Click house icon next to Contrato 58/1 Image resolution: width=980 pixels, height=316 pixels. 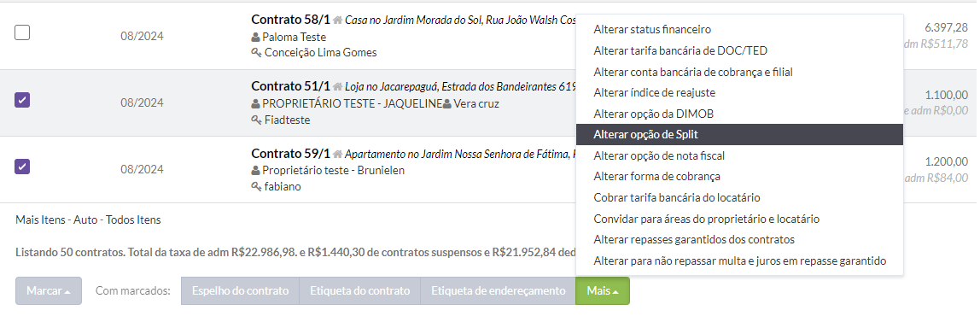click(x=337, y=20)
